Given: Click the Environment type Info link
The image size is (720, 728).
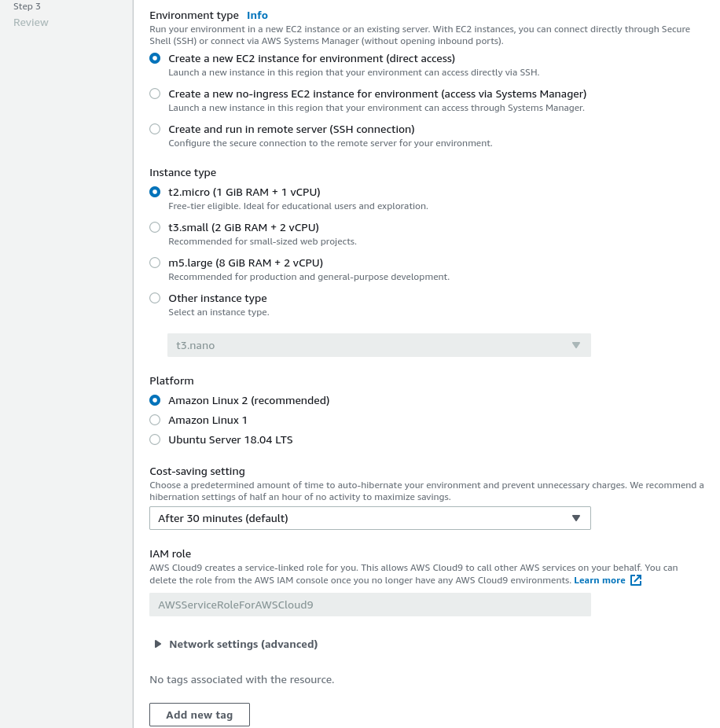Looking at the screenshot, I should tap(257, 15).
